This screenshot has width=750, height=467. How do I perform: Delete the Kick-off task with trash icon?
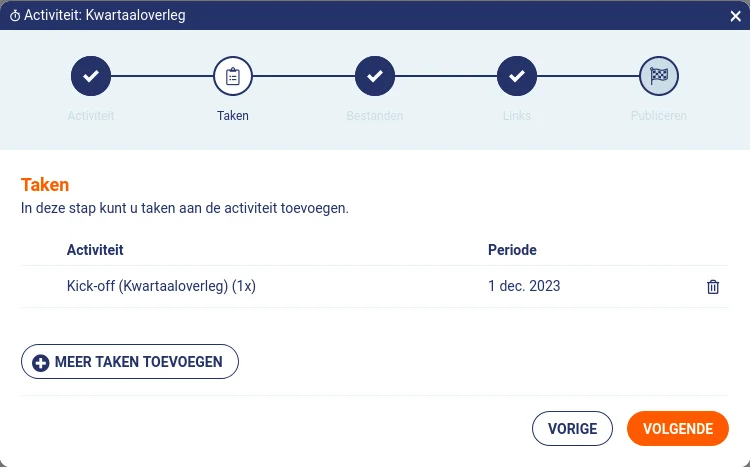pos(713,287)
